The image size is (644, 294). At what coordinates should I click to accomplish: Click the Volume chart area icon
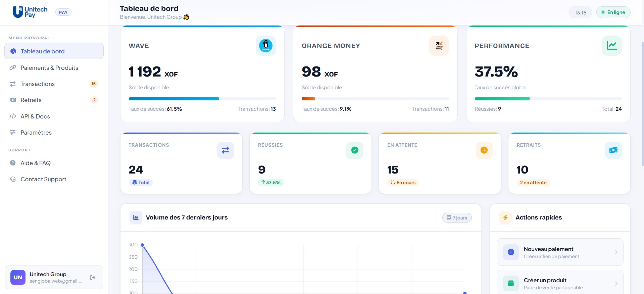pyautogui.click(x=136, y=217)
